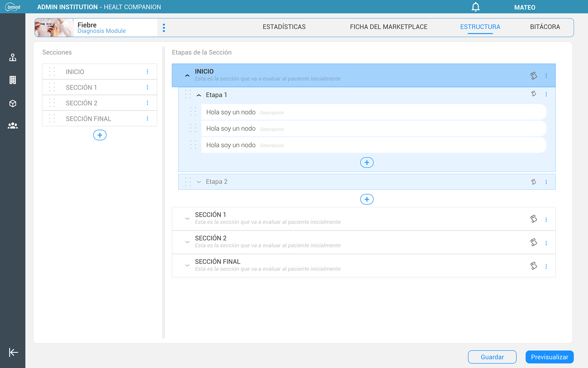Expand SECCIÓN FINAL in stages panel
Image resolution: width=588 pixels, height=368 pixels.
click(x=187, y=266)
